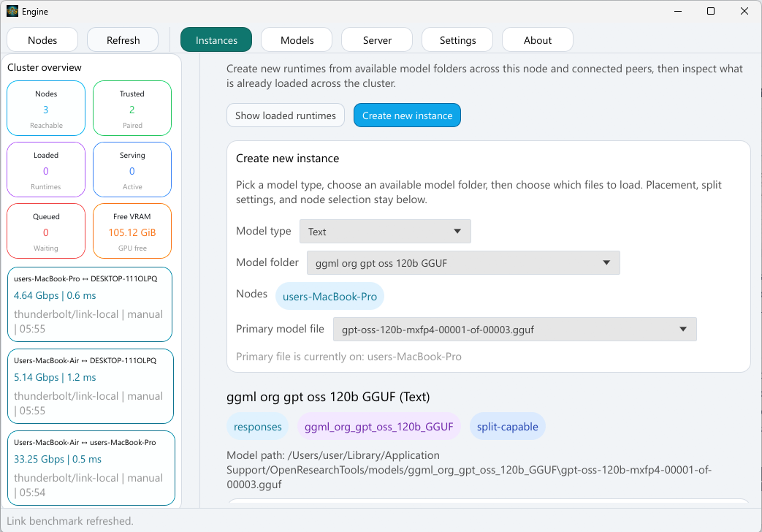762x532 pixels.
Task: Select the 33.25 Gbps link benchmark card
Action: tap(90, 468)
